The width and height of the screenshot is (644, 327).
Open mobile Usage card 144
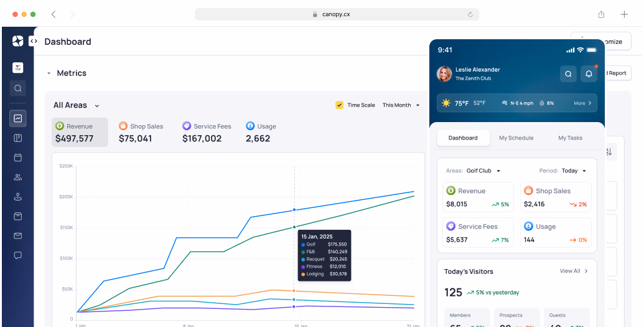tap(556, 233)
